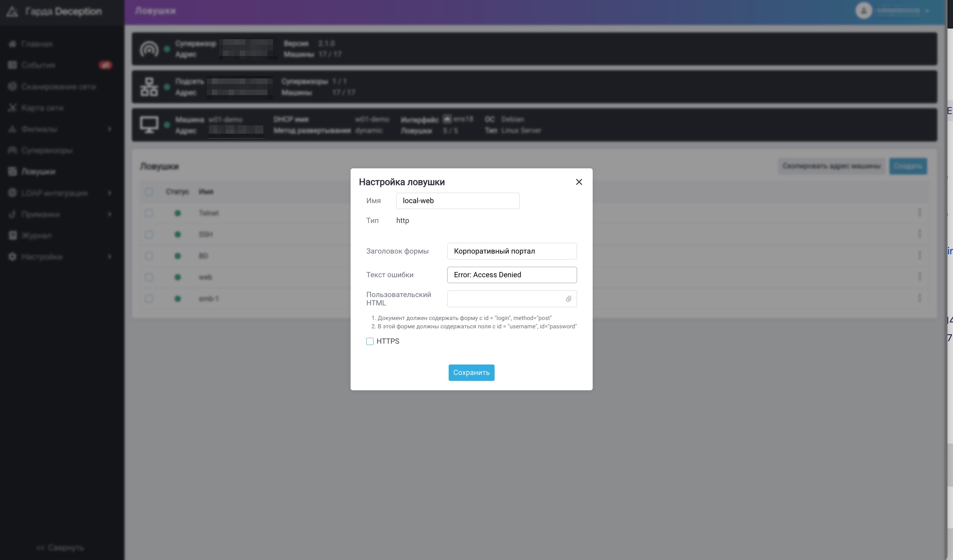Toggle the Telnet row checkbox
Image resolution: width=953 pixels, height=560 pixels.
click(149, 213)
